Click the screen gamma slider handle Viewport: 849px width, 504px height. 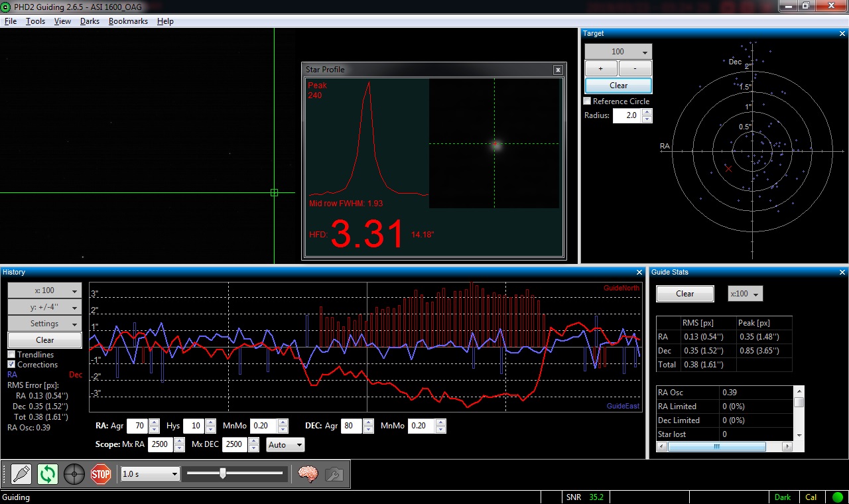click(x=223, y=473)
